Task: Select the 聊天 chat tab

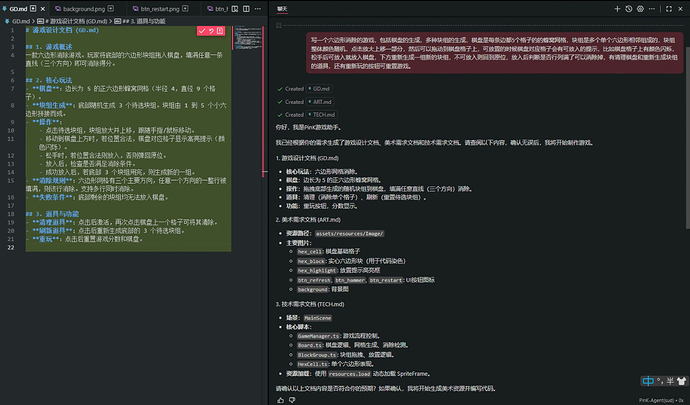Action: [282, 9]
